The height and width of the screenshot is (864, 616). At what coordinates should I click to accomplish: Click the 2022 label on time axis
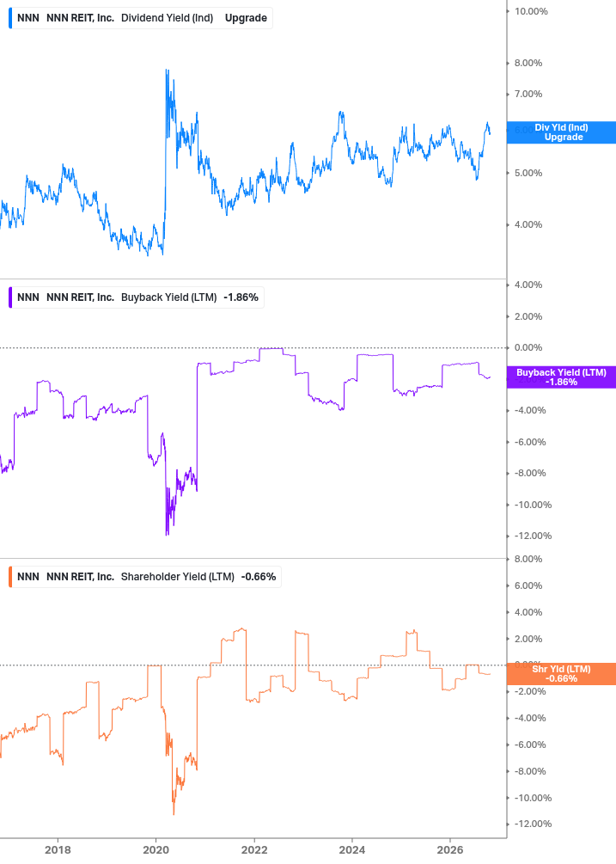pos(254,849)
